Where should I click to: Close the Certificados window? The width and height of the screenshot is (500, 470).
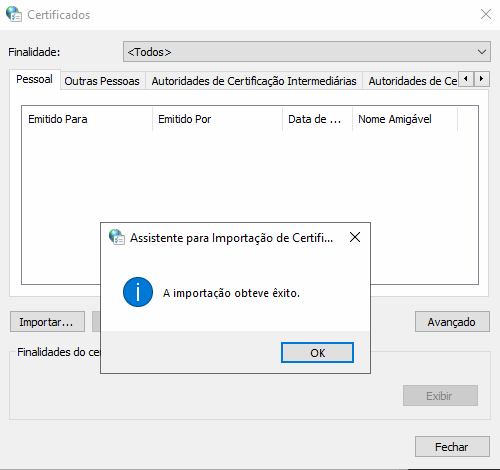(486, 14)
